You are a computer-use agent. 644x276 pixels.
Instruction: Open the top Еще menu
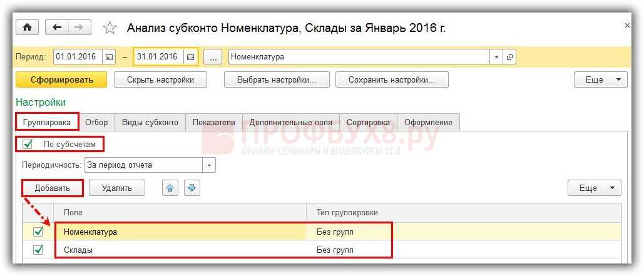600,79
